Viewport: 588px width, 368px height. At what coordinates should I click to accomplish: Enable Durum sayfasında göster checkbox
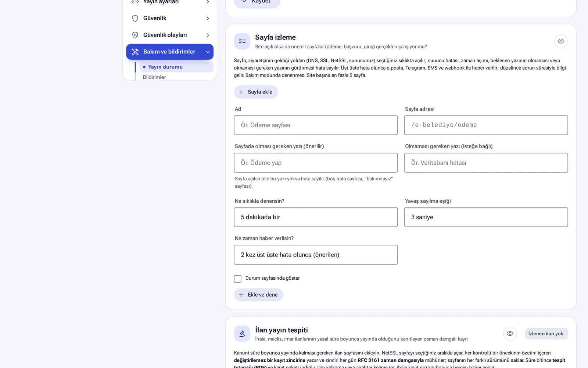click(238, 279)
